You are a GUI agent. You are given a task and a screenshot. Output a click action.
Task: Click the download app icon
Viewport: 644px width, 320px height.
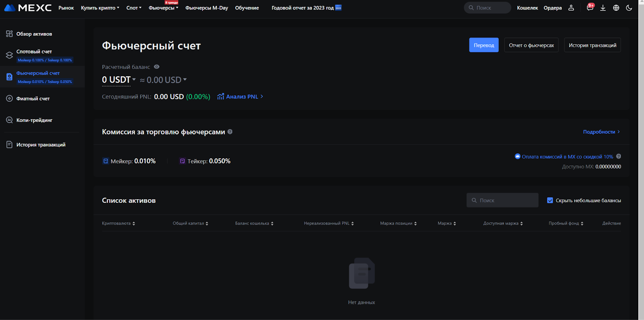coord(603,8)
